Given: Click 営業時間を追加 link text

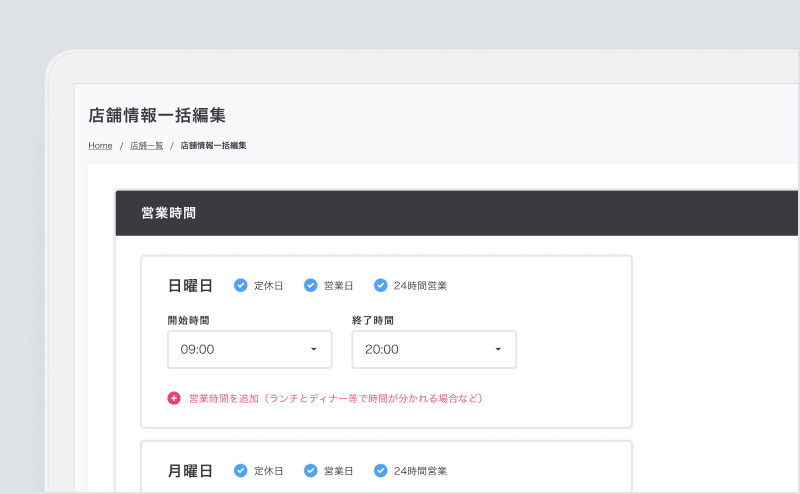Looking at the screenshot, I should tap(336, 399).
